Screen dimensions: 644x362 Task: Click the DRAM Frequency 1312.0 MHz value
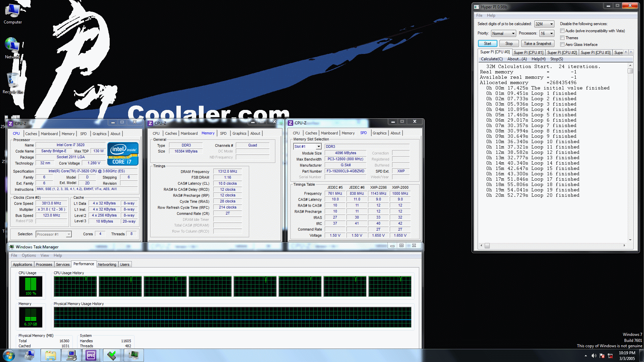click(x=227, y=172)
